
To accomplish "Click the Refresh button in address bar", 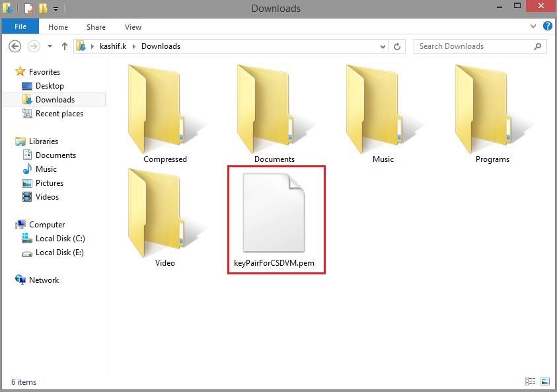I will point(397,46).
